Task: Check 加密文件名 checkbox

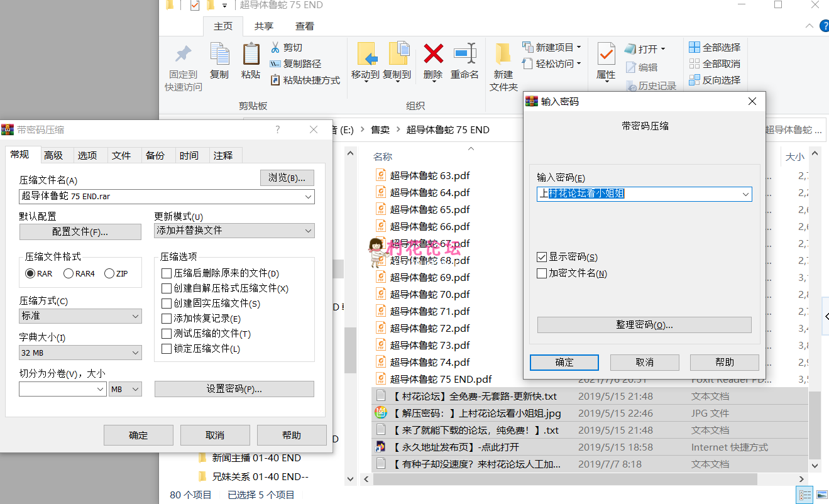Action: pos(542,273)
